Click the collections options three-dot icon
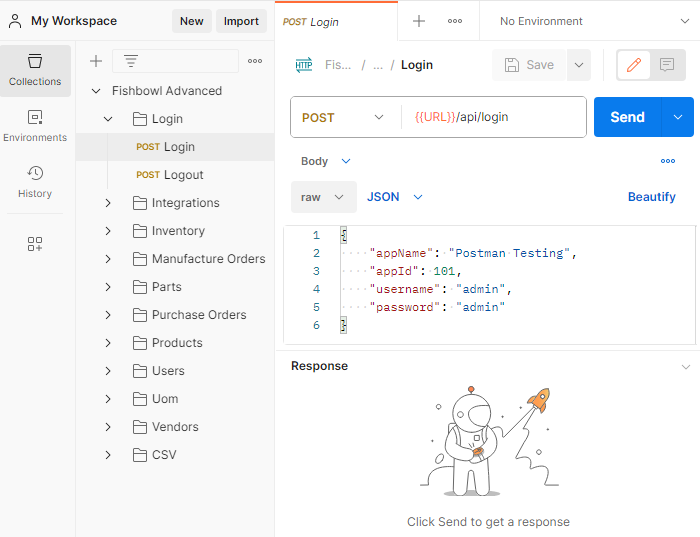The width and height of the screenshot is (700, 537). pos(255,61)
